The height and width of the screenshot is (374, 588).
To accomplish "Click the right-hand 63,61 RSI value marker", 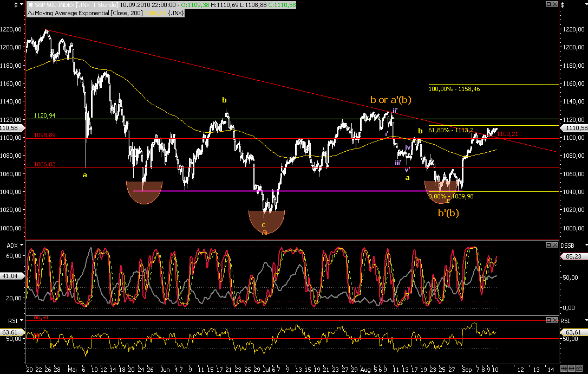I will 574,332.
